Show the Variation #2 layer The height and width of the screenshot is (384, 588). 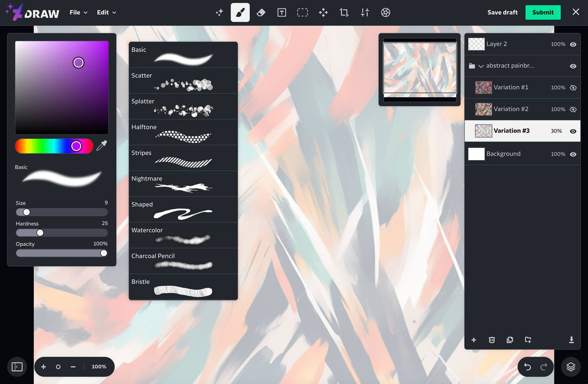[x=573, y=109]
